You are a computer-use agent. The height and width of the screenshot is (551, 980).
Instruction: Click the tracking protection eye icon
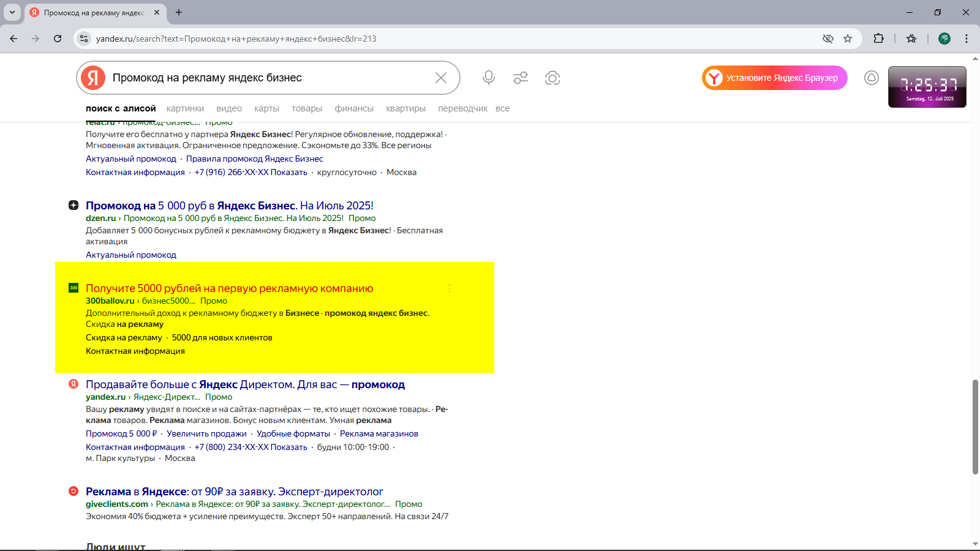pos(828,39)
